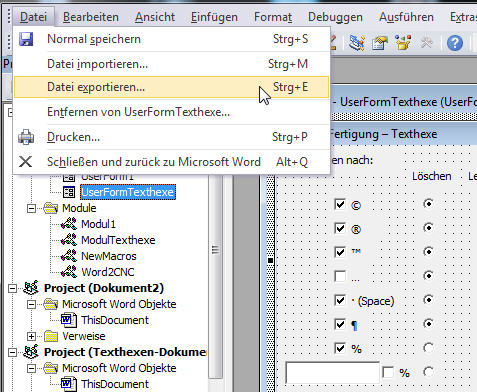Select Project (Dokument2) node

[104, 288]
